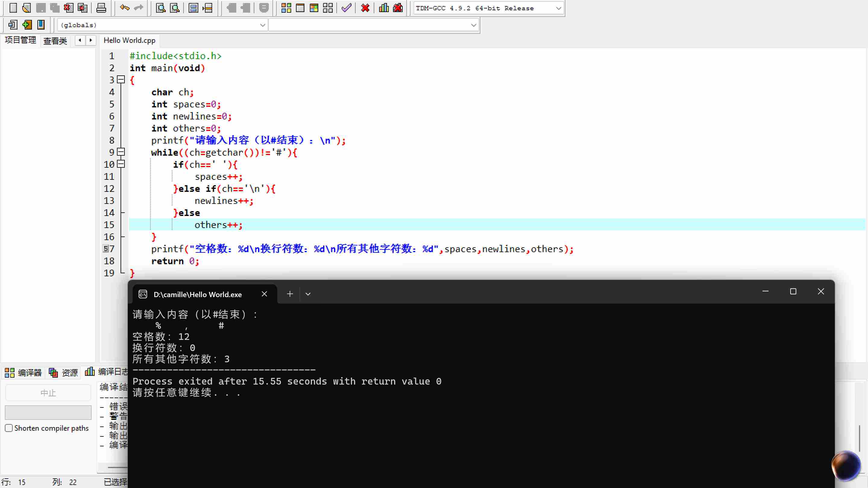
Task: Open a new terminal tab with plus button
Action: [x=290, y=294]
